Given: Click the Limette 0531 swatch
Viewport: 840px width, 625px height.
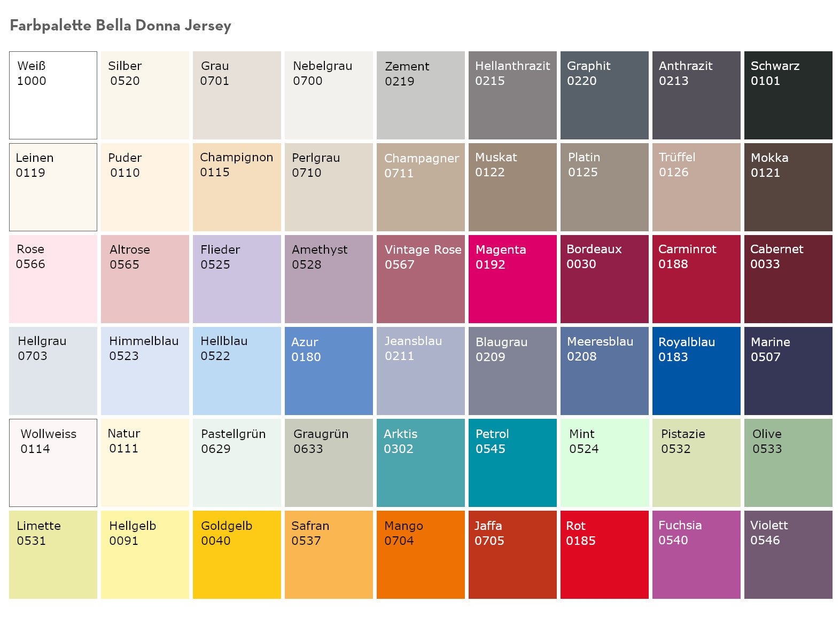Looking at the screenshot, I should coord(53,554).
